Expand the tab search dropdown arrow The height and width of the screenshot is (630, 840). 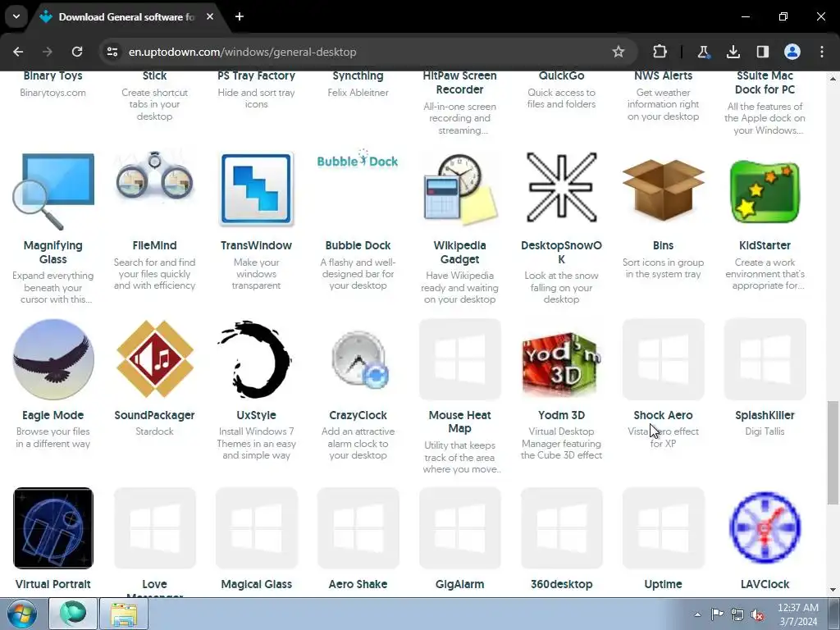16,16
